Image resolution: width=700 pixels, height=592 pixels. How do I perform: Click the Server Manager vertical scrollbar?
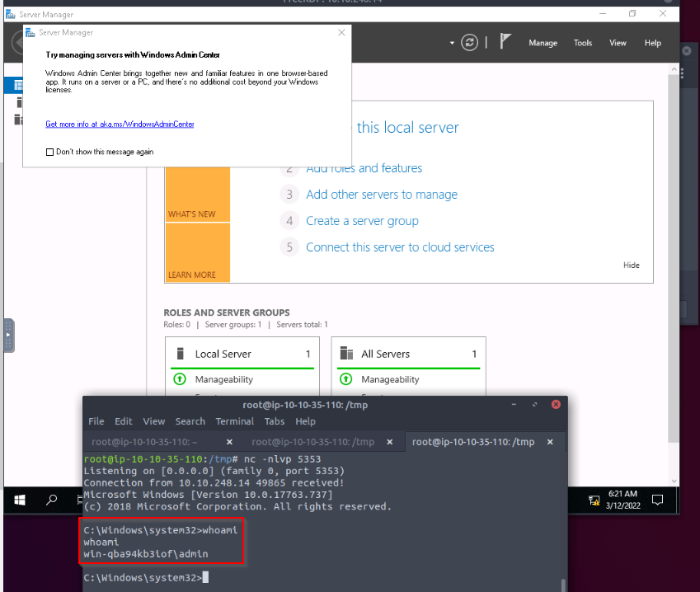(674, 259)
